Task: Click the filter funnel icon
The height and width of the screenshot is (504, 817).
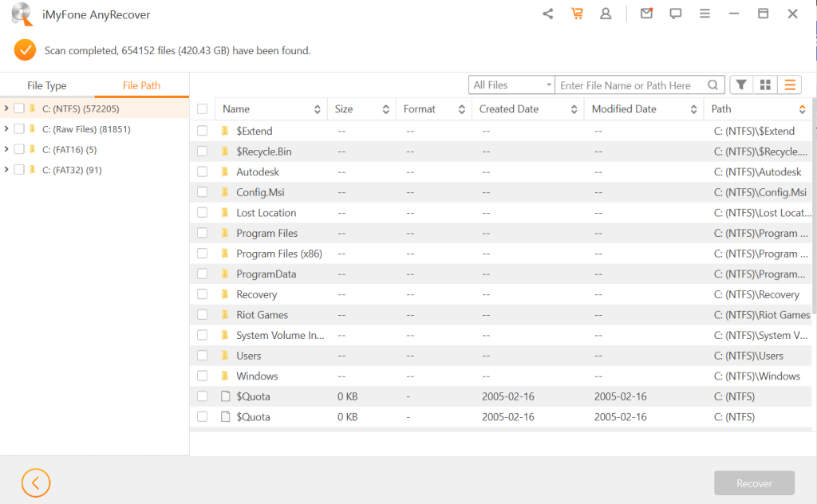Action: [741, 84]
